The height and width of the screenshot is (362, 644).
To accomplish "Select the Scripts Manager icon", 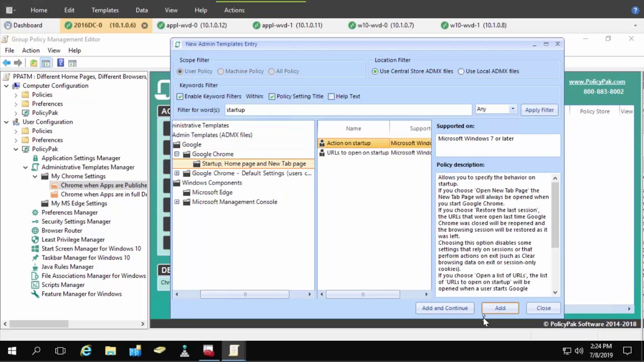I will 35,285.
